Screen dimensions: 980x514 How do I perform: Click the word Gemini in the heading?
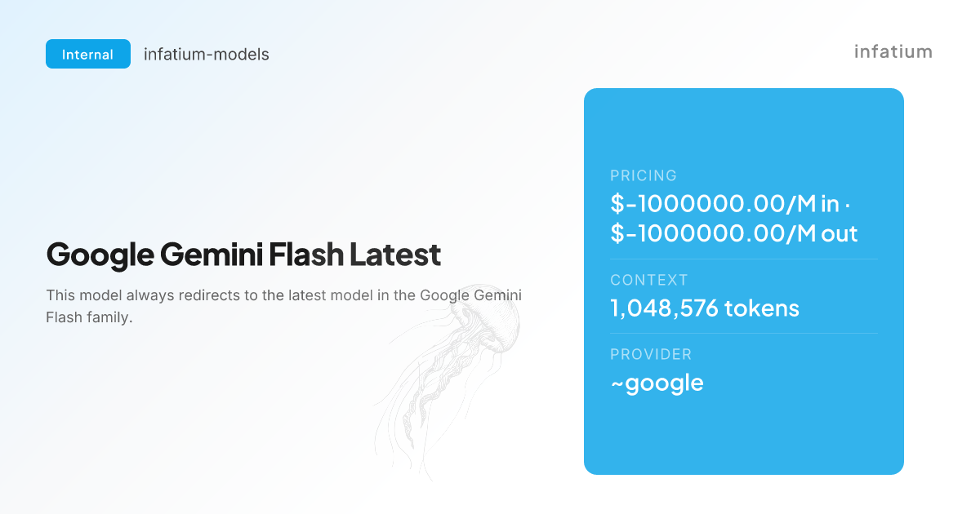[x=211, y=255]
